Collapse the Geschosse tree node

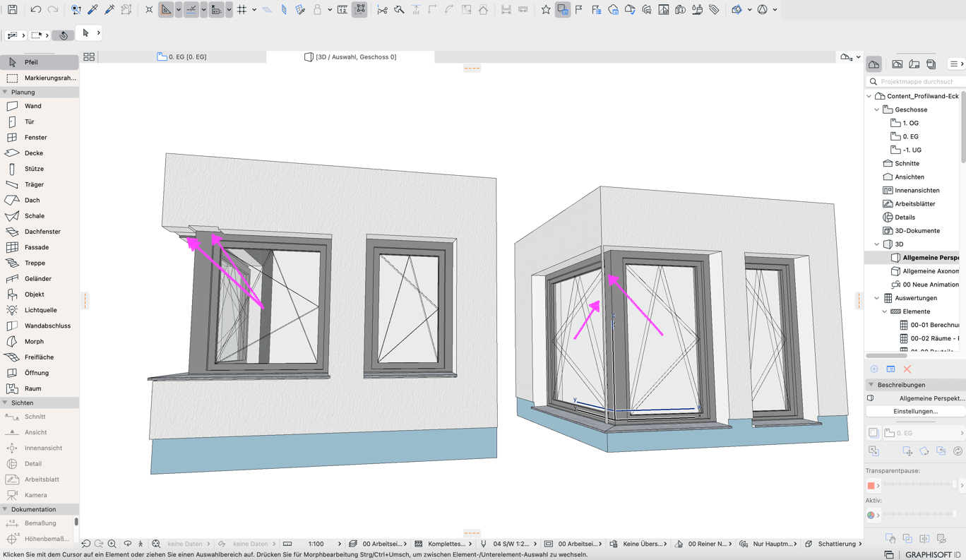877,109
